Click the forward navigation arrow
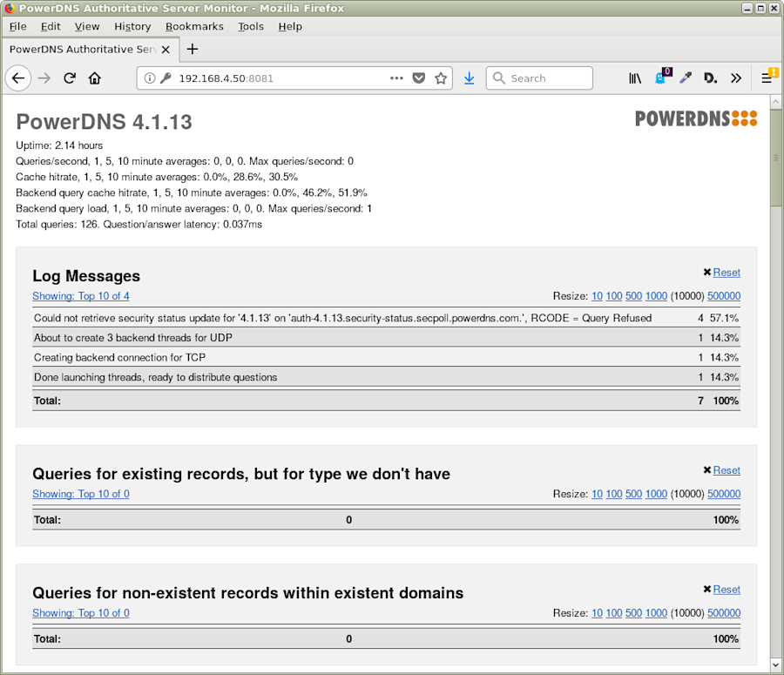This screenshot has height=675, width=784. (x=44, y=78)
